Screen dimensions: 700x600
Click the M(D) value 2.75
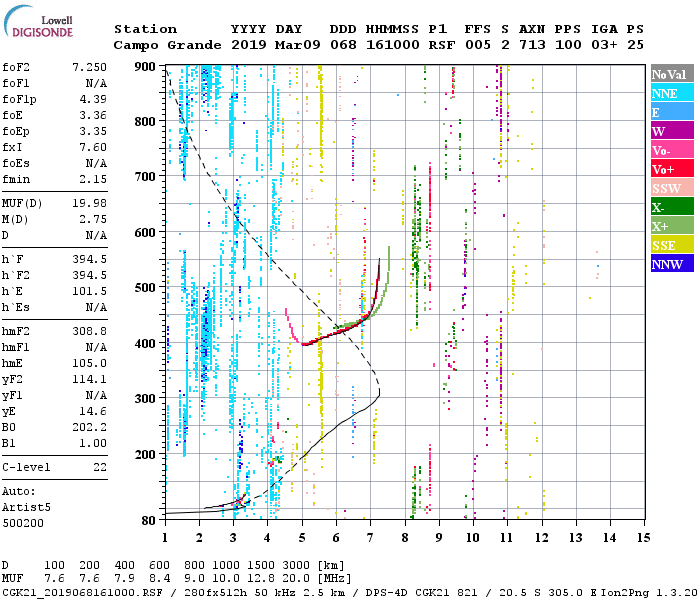point(93,219)
